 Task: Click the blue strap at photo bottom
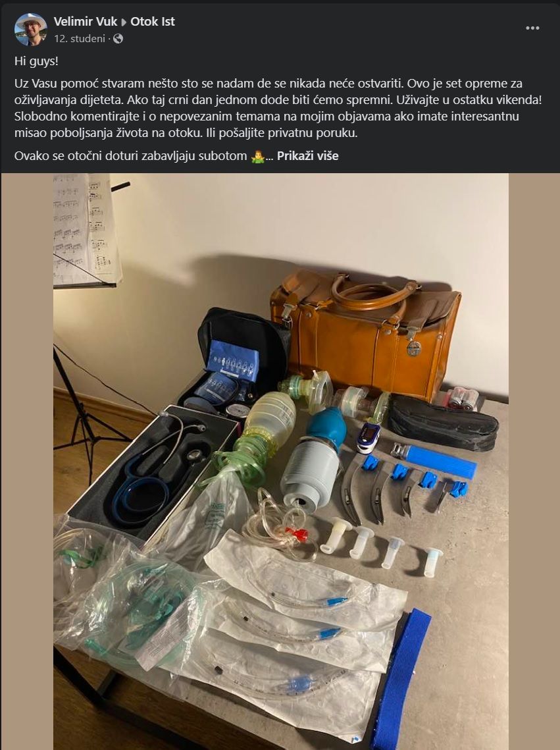[401, 678]
